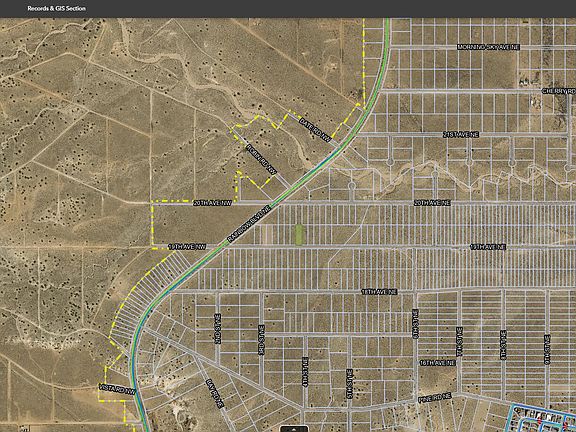The height and width of the screenshot is (432, 576).
Task: Click the VISTA RD NW street label
Action: pos(117,389)
